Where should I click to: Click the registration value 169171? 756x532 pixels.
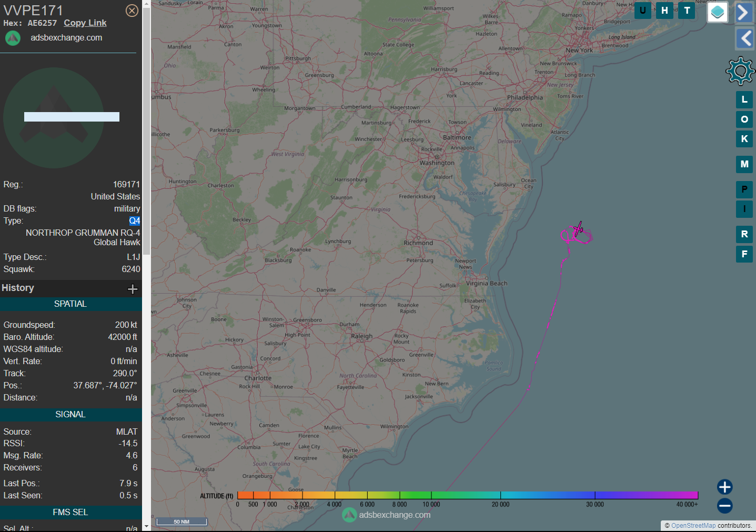[126, 185]
